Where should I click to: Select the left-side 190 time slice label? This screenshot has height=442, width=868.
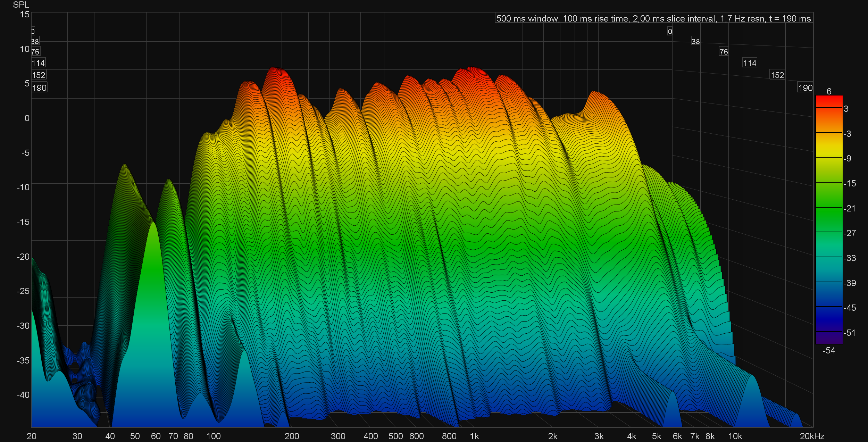[39, 88]
